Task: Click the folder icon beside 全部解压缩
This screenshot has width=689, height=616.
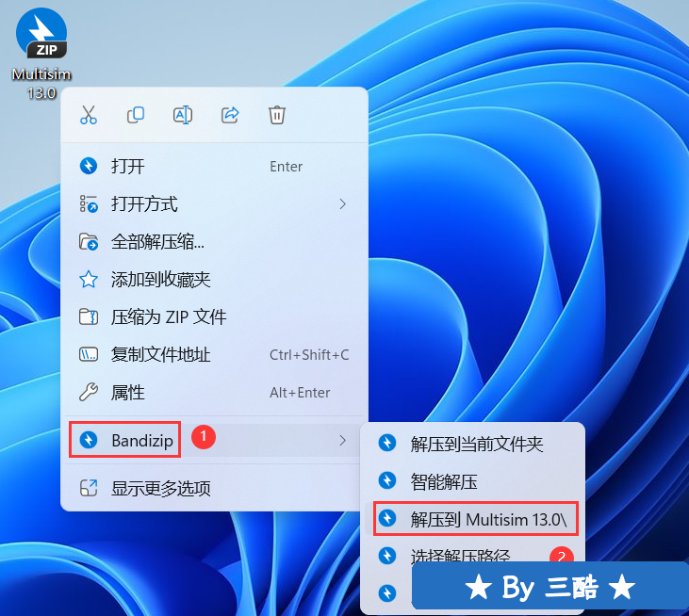Action: tap(89, 241)
